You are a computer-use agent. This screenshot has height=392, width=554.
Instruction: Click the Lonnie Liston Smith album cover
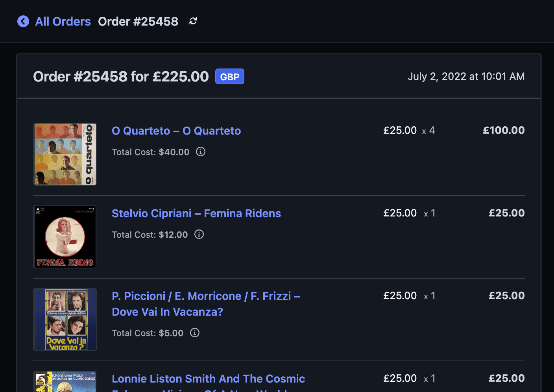[x=65, y=382]
